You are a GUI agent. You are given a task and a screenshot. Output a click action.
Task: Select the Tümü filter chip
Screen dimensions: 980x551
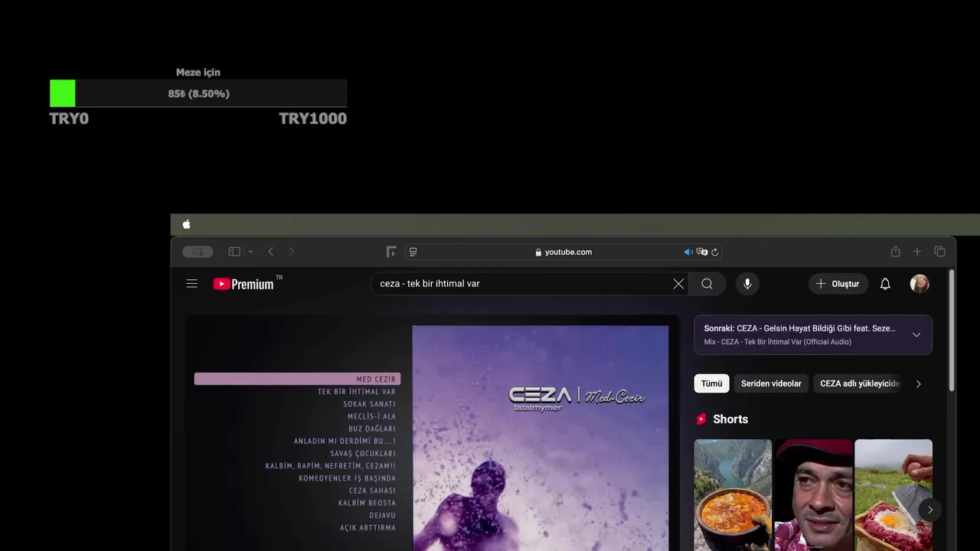[711, 383]
